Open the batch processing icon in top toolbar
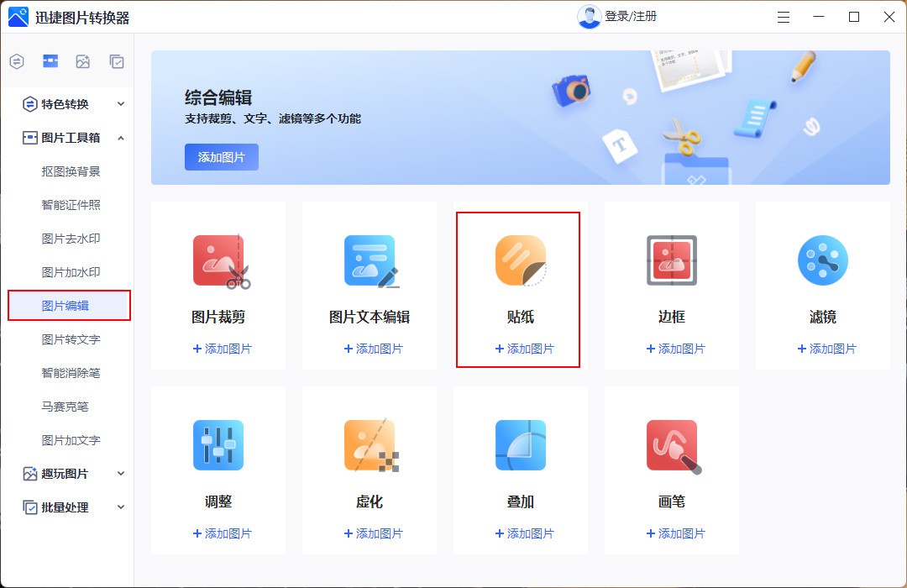 [x=117, y=60]
